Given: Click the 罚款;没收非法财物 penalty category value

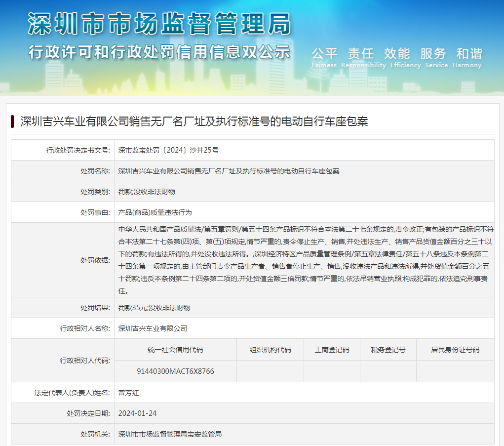Looking at the screenshot, I should (147, 192).
